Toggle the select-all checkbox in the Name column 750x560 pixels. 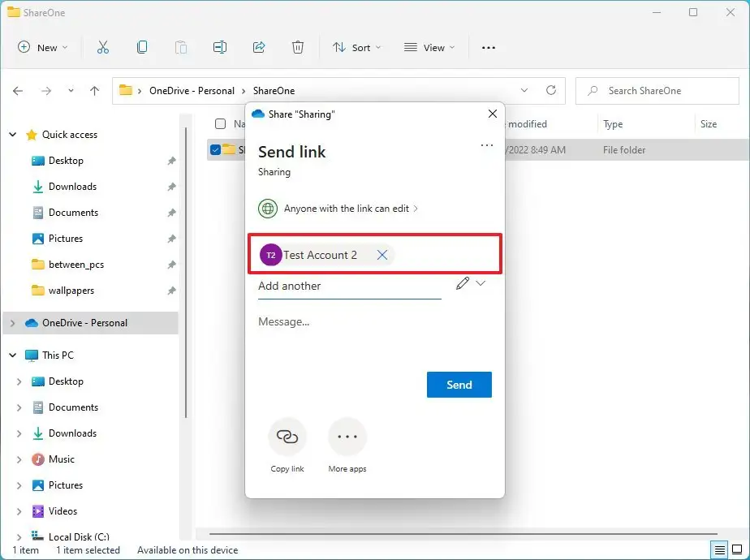218,124
